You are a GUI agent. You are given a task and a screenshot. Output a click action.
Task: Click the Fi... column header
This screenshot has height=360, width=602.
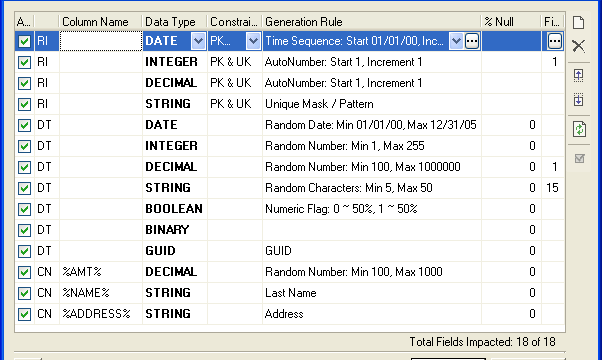552,22
